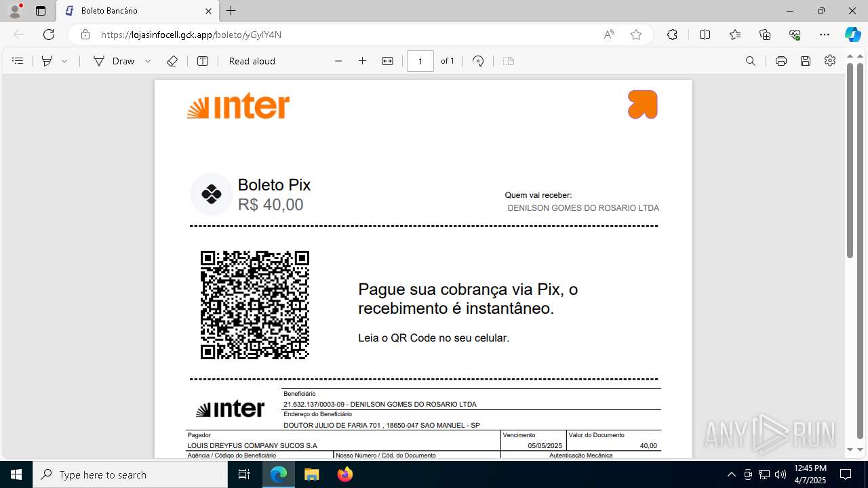Toggle browser Read aloud icon in address bar
This screenshot has width=868, height=488.
click(x=609, y=35)
